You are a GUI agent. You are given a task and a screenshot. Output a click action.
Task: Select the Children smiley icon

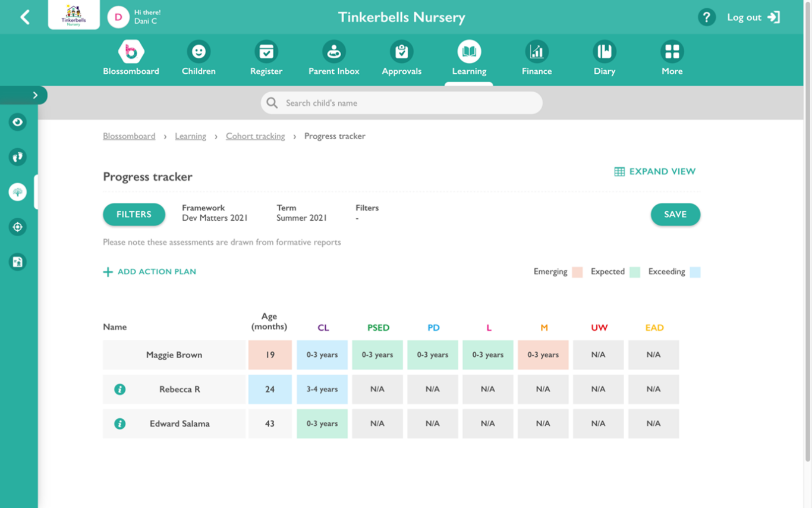click(198, 51)
